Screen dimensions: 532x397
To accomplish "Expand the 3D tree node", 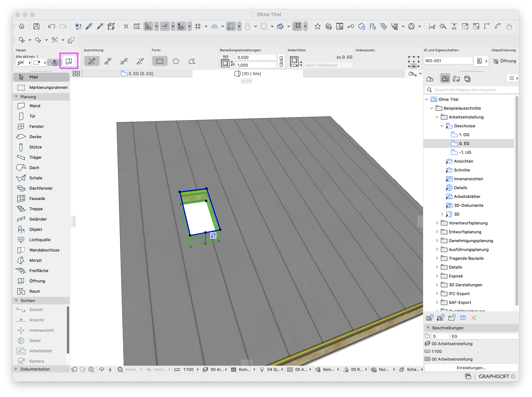I will pyautogui.click(x=442, y=214).
